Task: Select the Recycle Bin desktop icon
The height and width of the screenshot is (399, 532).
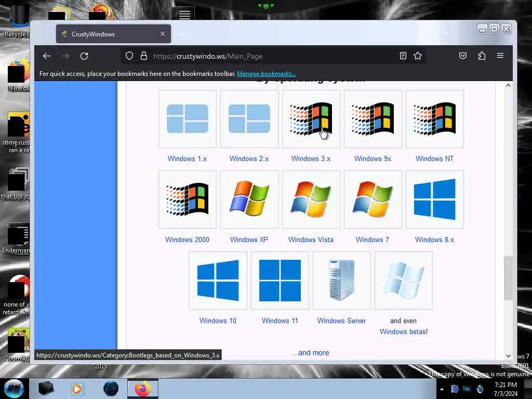Action: coord(17,21)
